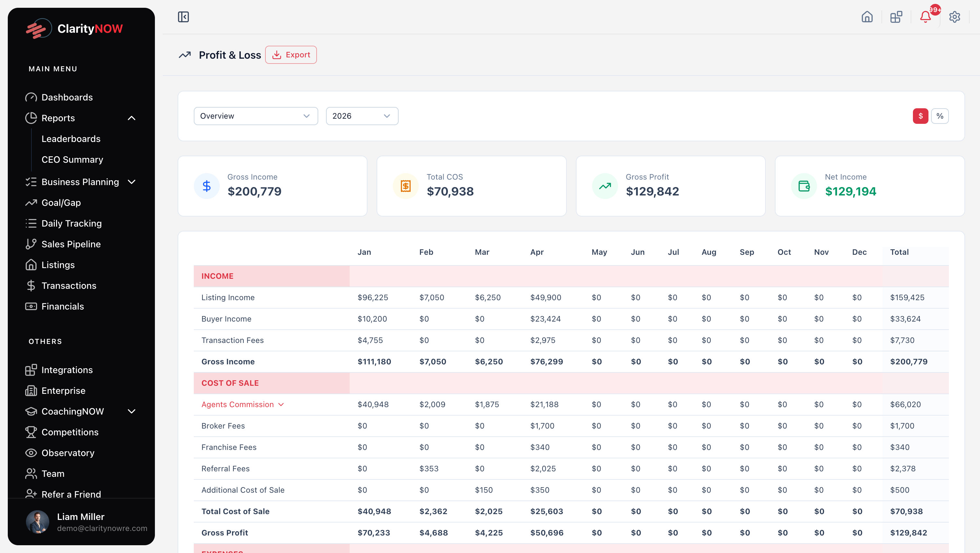The image size is (980, 553).
Task: Open the Competitions page
Action: point(70,432)
